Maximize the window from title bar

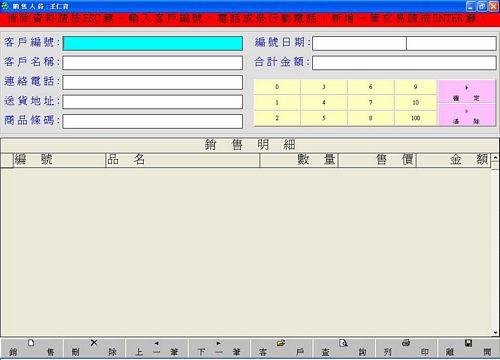pos(482,6)
